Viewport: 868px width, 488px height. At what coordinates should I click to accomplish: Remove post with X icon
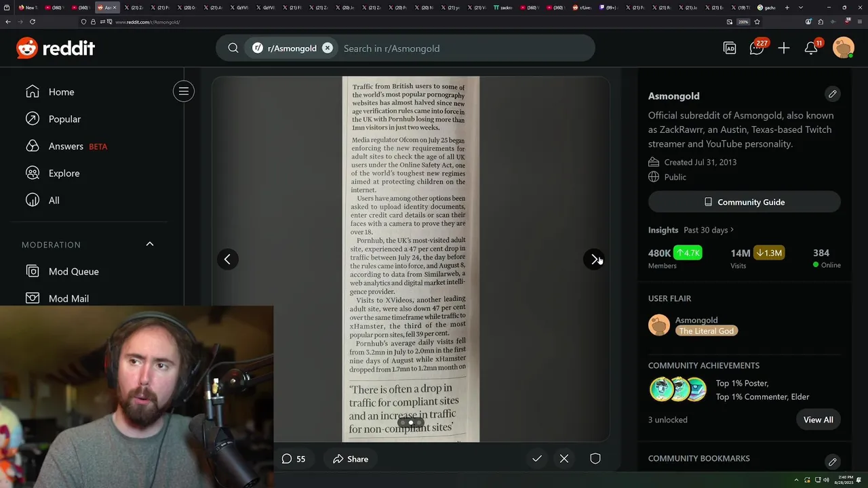[564, 459]
